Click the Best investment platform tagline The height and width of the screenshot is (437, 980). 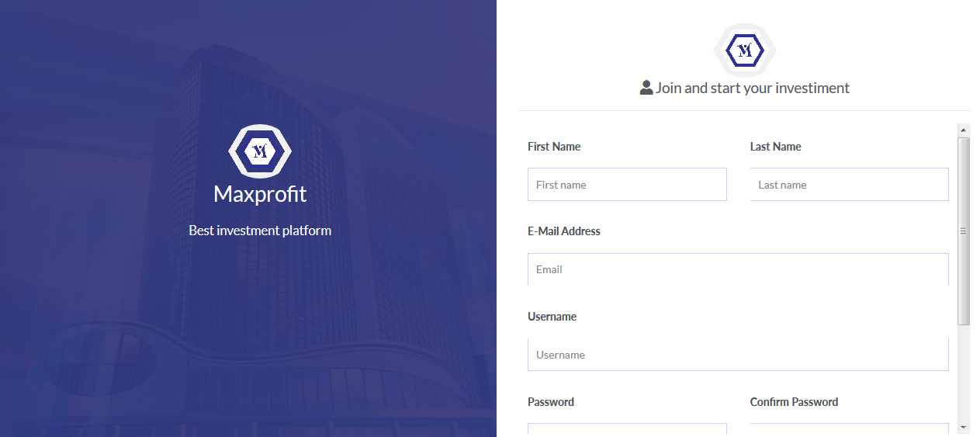click(x=260, y=231)
